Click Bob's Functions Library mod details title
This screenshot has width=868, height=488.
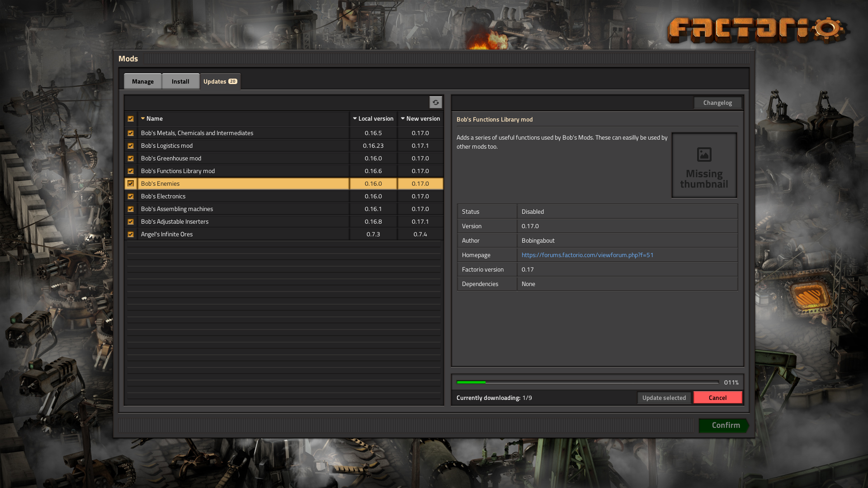[495, 119]
